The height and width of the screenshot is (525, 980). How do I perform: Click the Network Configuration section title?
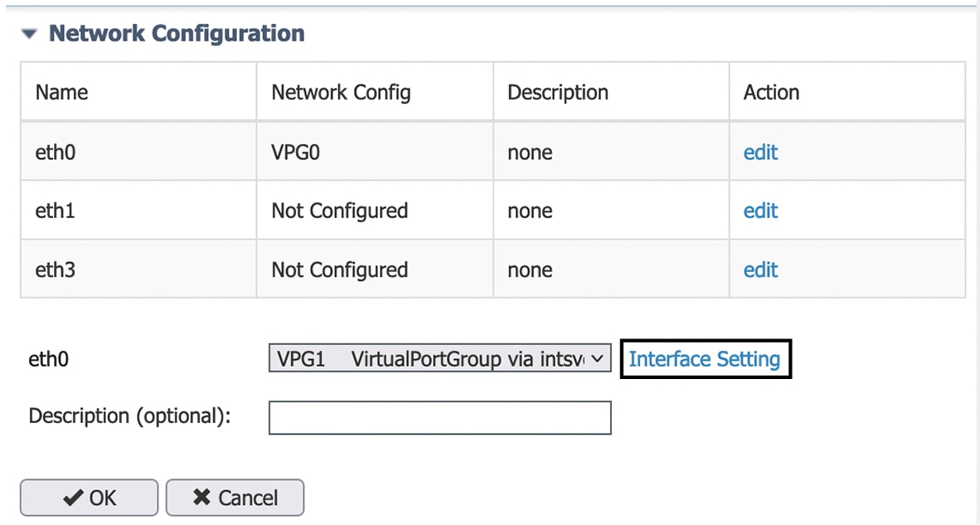[x=176, y=34]
